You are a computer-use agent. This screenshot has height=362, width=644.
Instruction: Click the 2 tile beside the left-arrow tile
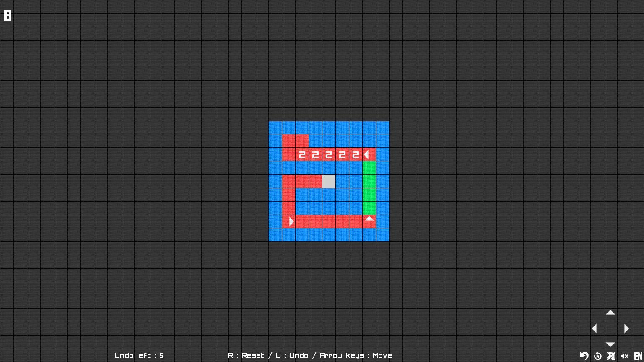pyautogui.click(x=356, y=155)
